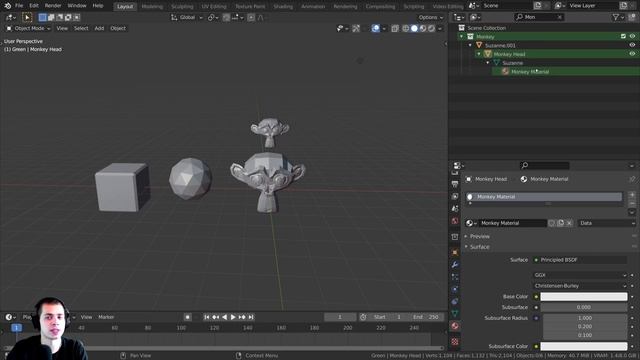Screen dimensions: 640x360
Task: Collapse the Surface panel
Action: click(x=479, y=247)
